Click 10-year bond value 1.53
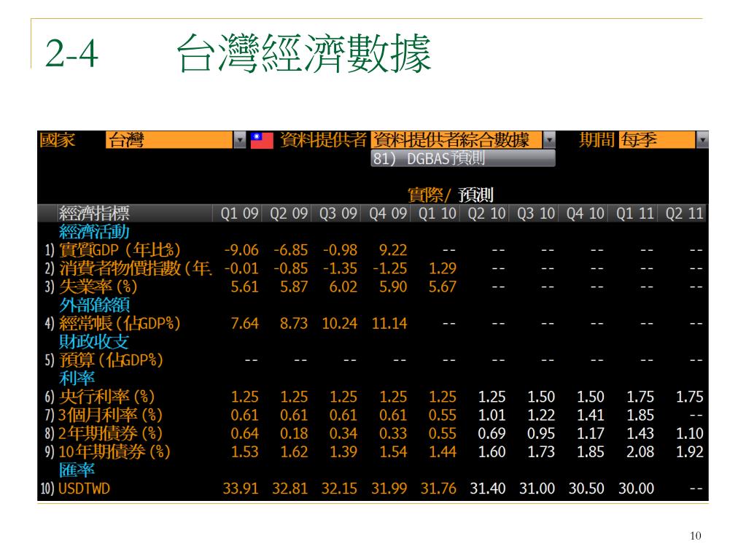The image size is (746, 560). point(244,451)
